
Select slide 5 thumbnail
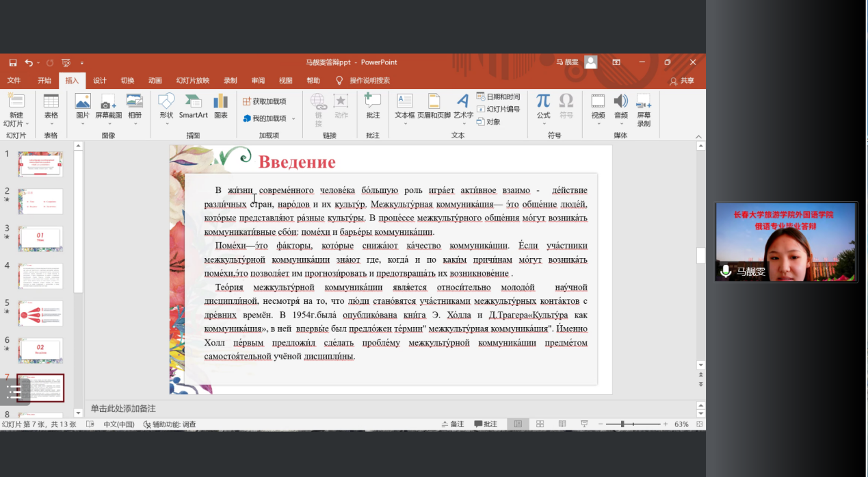(40, 313)
